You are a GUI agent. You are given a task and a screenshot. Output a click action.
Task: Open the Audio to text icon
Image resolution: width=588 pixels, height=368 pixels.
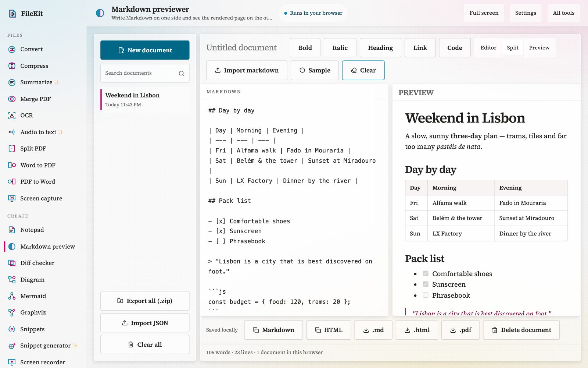12,132
